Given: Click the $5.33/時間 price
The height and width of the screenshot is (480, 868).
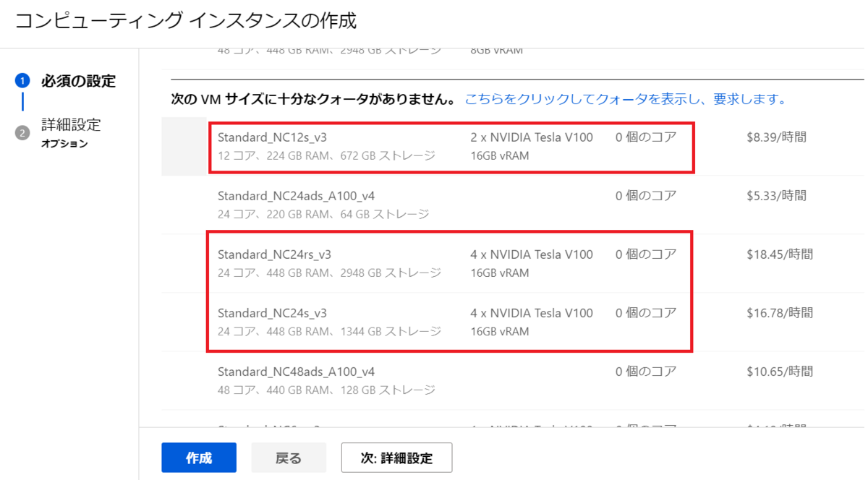Looking at the screenshot, I should [776, 195].
